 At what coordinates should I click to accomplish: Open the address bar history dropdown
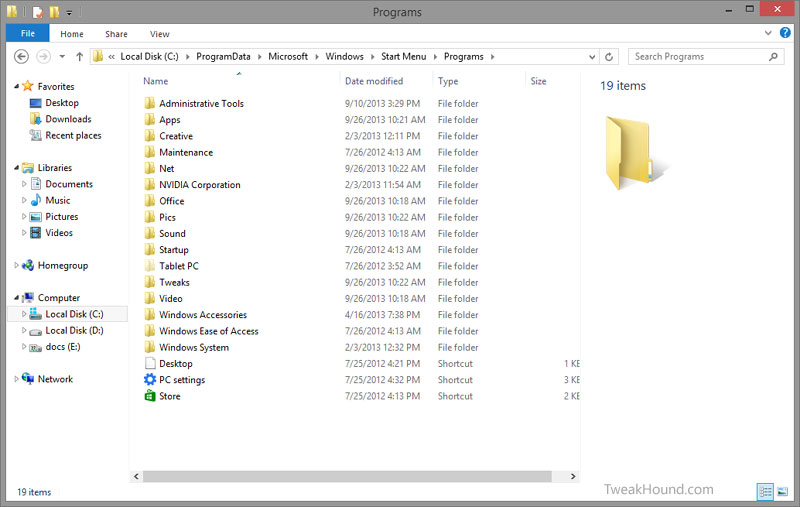tap(592, 57)
